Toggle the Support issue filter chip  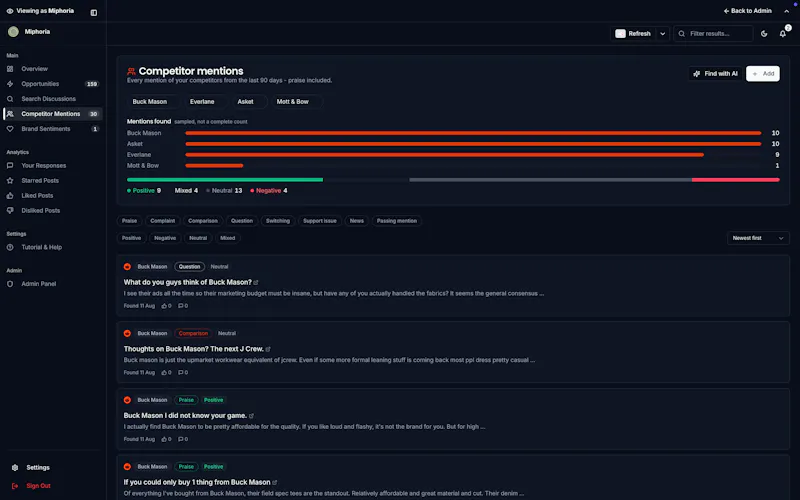320,221
